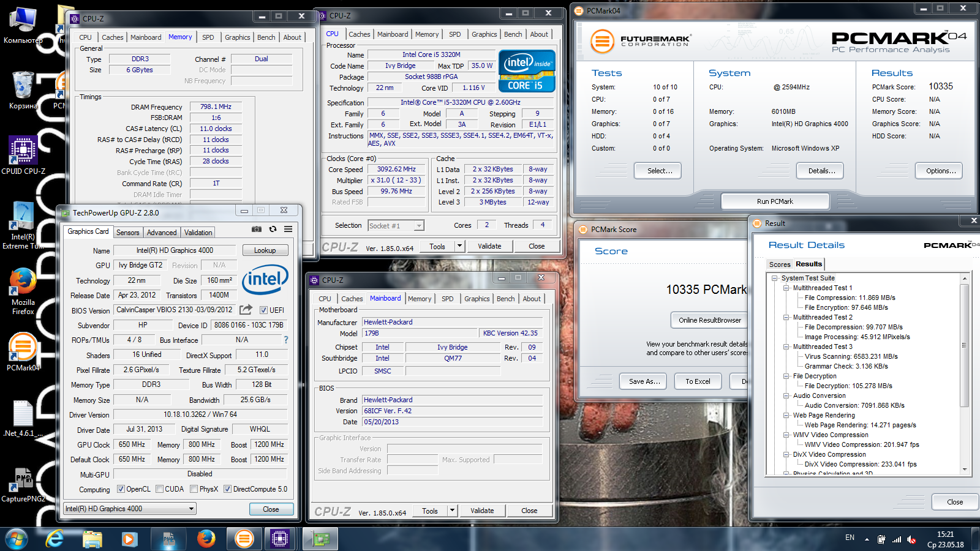This screenshot has width=980, height=551.
Task: Click the PNG capture taskbar icon
Action: pyautogui.click(x=168, y=539)
